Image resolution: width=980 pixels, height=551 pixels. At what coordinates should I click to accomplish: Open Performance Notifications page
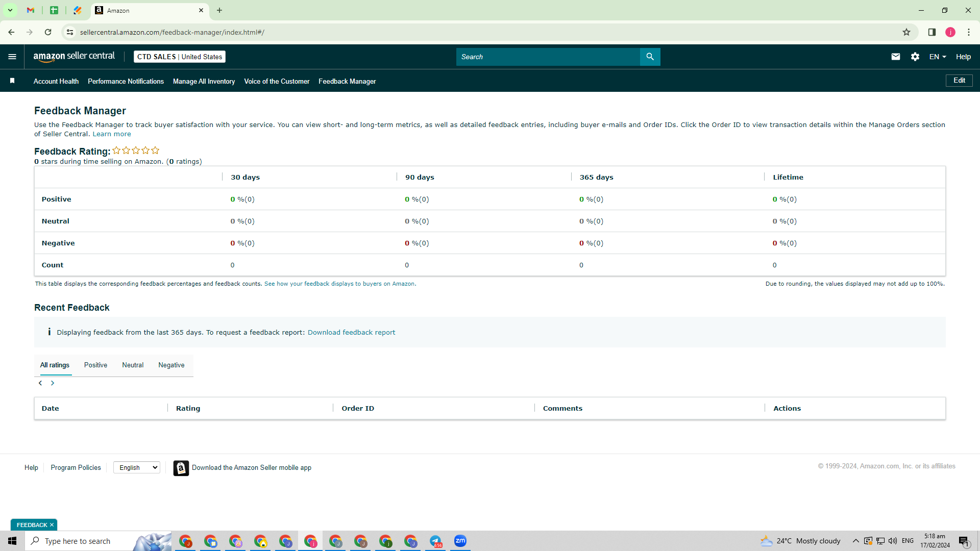[126, 81]
